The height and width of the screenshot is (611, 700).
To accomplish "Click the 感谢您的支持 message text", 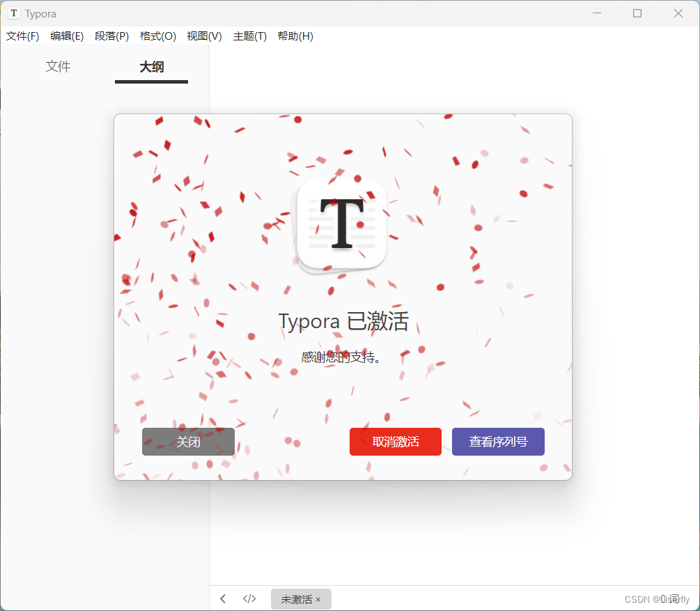I will tap(341, 357).
